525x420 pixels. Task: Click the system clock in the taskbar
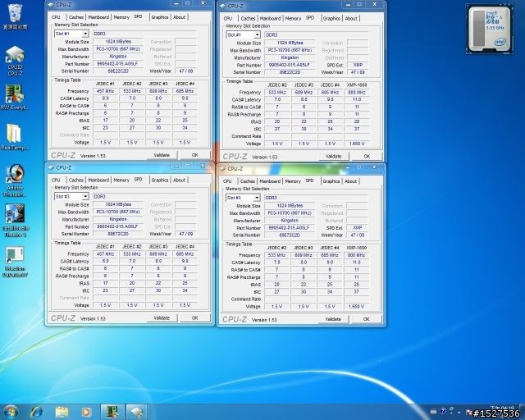coord(502,411)
